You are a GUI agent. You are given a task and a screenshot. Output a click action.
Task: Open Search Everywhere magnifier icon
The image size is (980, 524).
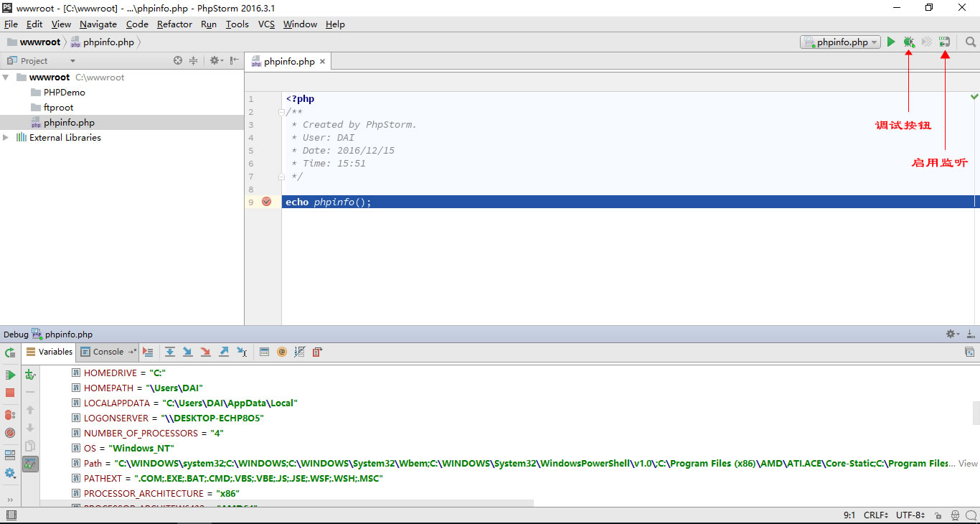(x=971, y=42)
